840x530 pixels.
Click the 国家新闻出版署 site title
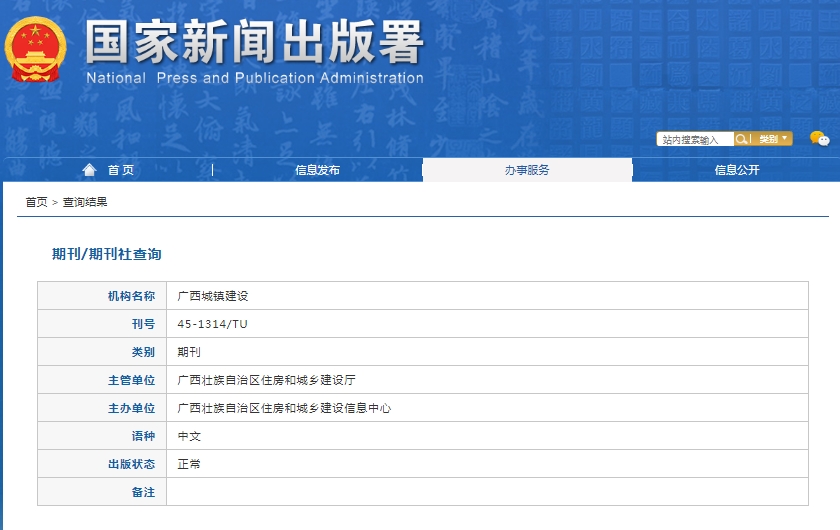pos(255,42)
